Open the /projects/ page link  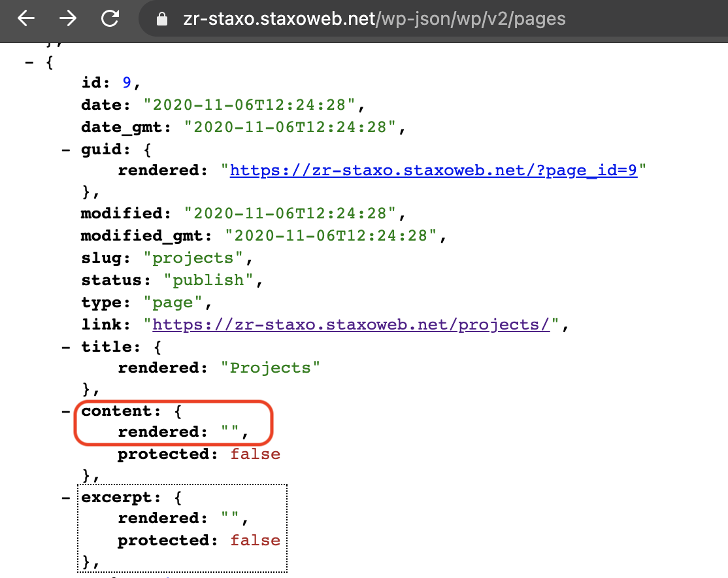coord(352,324)
